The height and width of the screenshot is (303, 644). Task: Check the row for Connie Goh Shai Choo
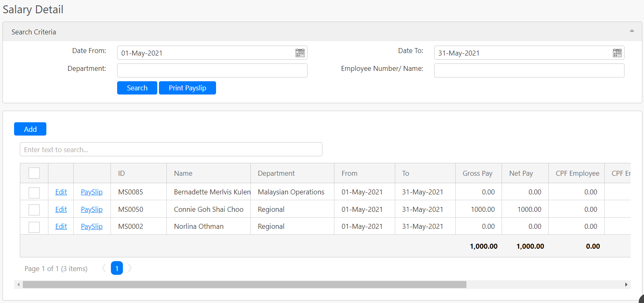(x=34, y=210)
